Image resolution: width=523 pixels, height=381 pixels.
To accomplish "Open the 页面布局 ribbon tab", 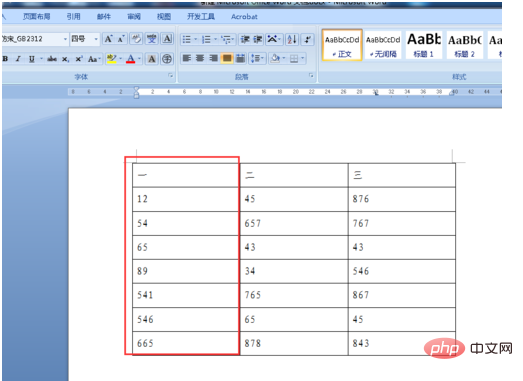I will coord(36,17).
